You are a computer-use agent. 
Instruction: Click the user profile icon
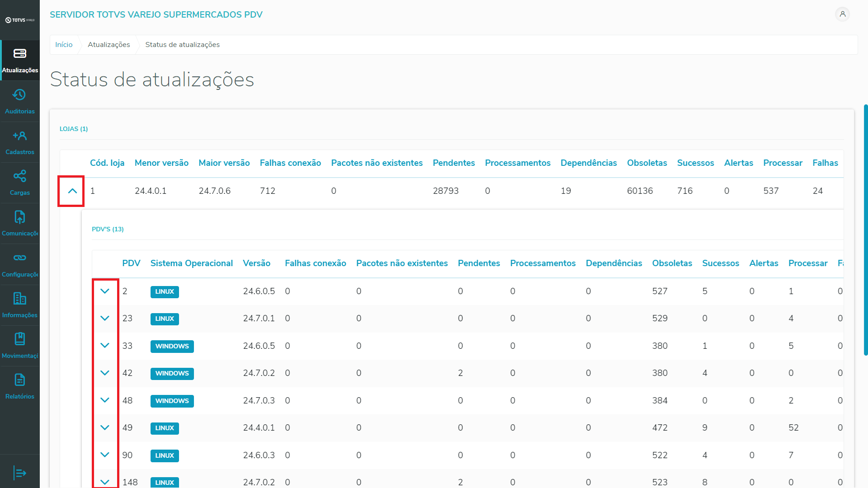click(842, 14)
